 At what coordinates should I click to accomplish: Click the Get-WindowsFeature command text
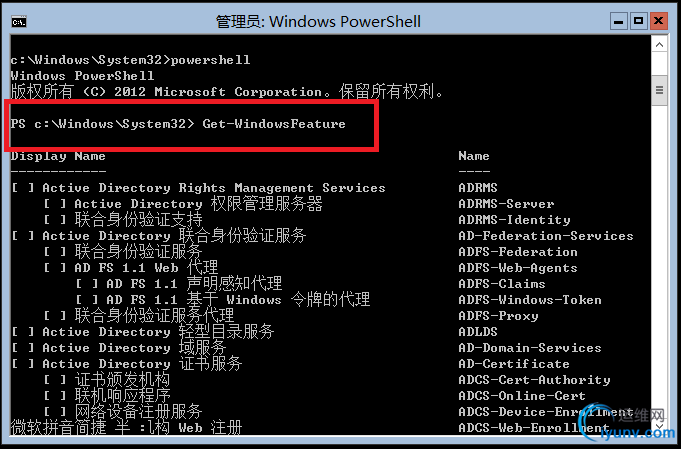273,124
